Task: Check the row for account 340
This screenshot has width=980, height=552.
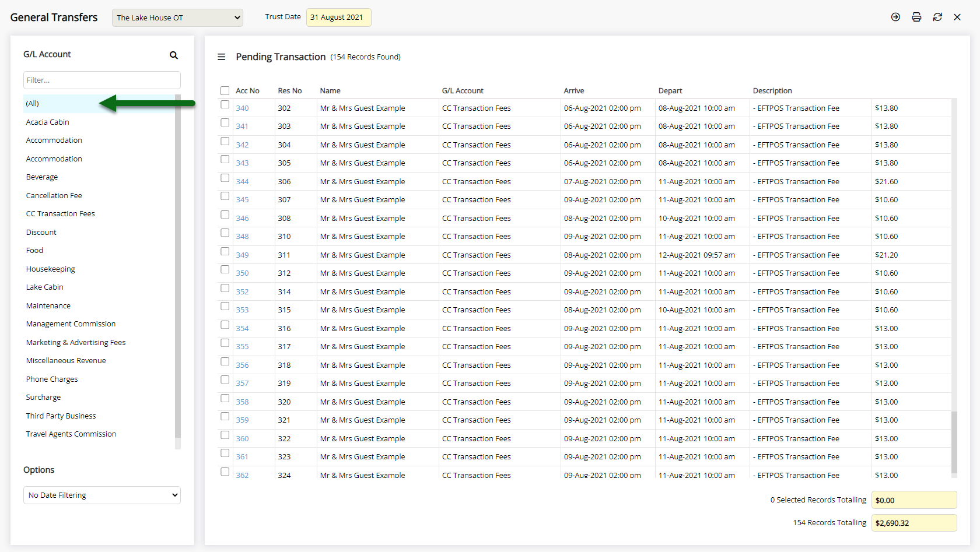Action: tap(225, 104)
